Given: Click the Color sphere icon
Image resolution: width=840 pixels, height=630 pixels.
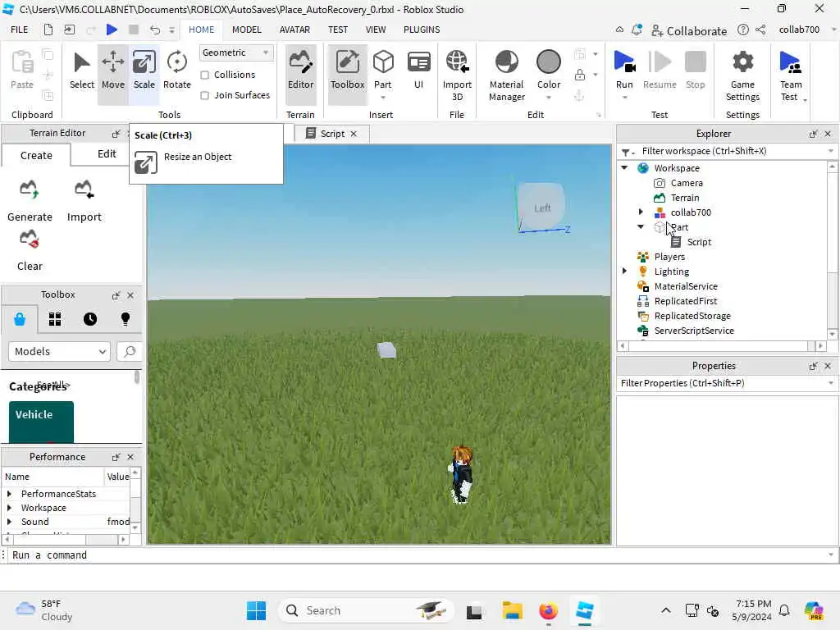Looking at the screenshot, I should (x=549, y=62).
